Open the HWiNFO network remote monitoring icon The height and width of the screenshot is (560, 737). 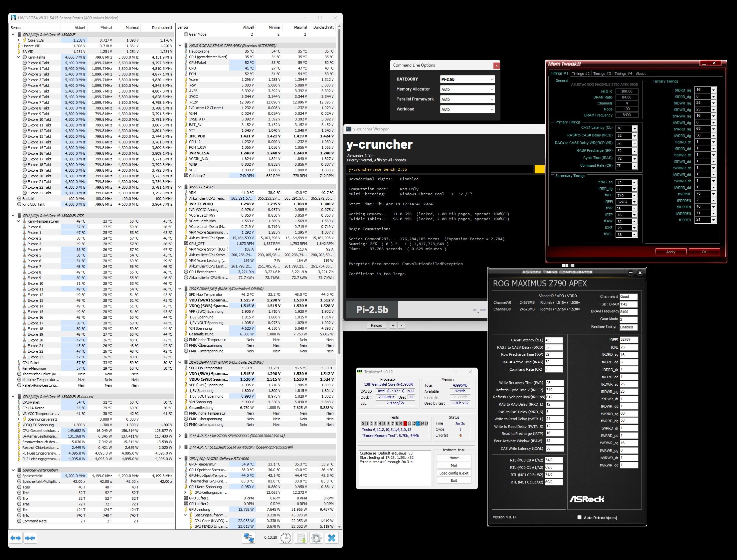pyautogui.click(x=249, y=538)
